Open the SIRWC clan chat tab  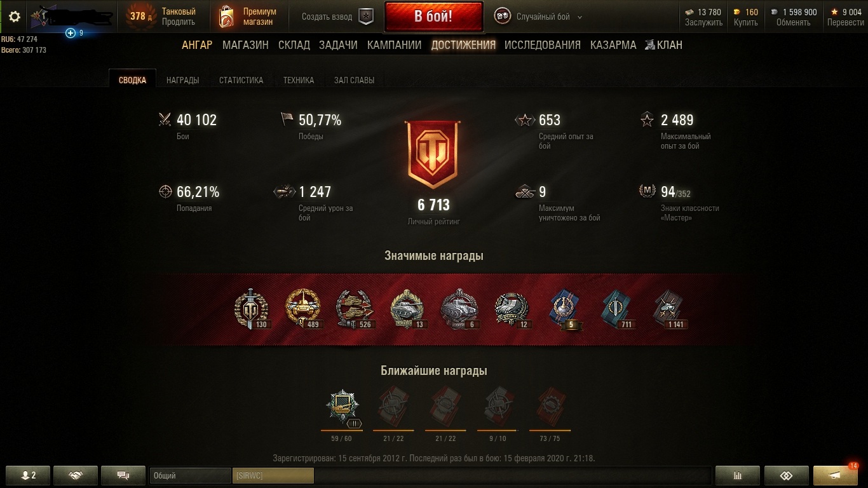273,475
